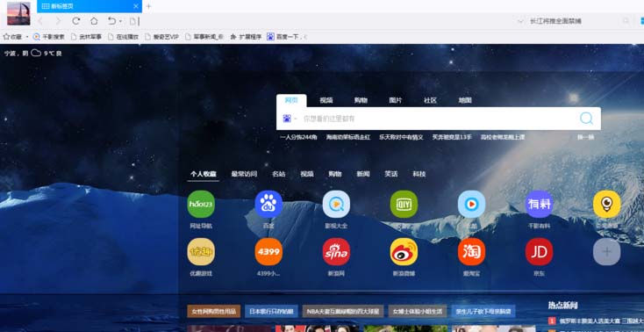
Task: Open the hao123 site navigation shortcut
Action: pyautogui.click(x=201, y=204)
